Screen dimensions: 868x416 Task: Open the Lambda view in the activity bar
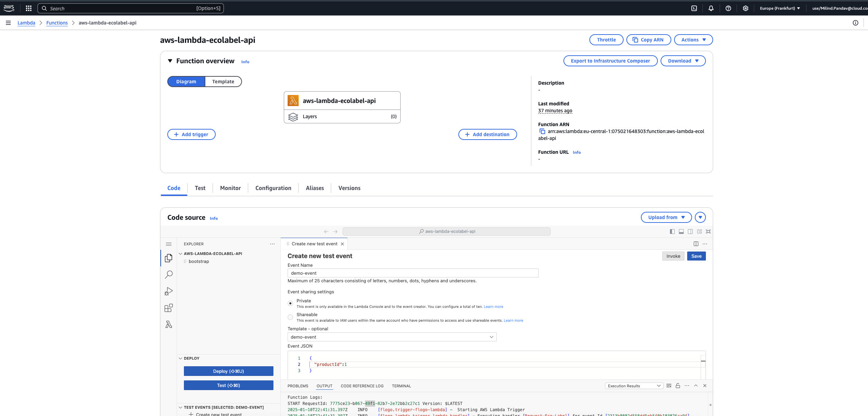(x=169, y=324)
